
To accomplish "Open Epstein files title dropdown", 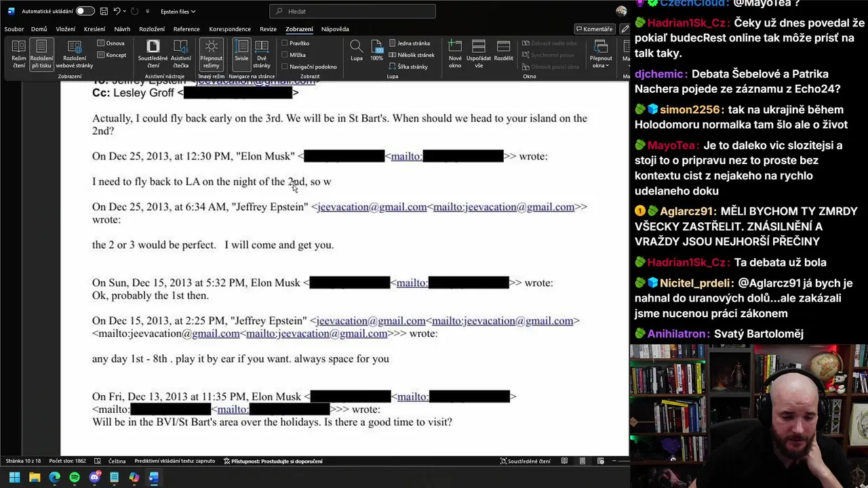I will point(178,12).
